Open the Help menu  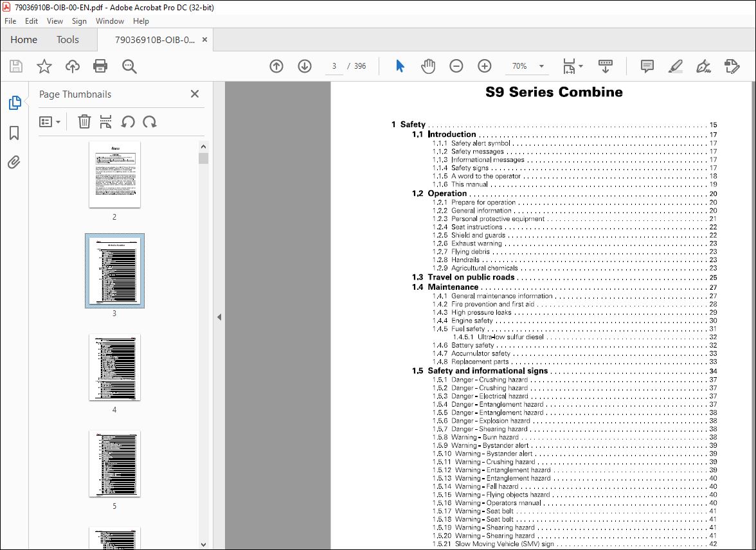point(141,21)
